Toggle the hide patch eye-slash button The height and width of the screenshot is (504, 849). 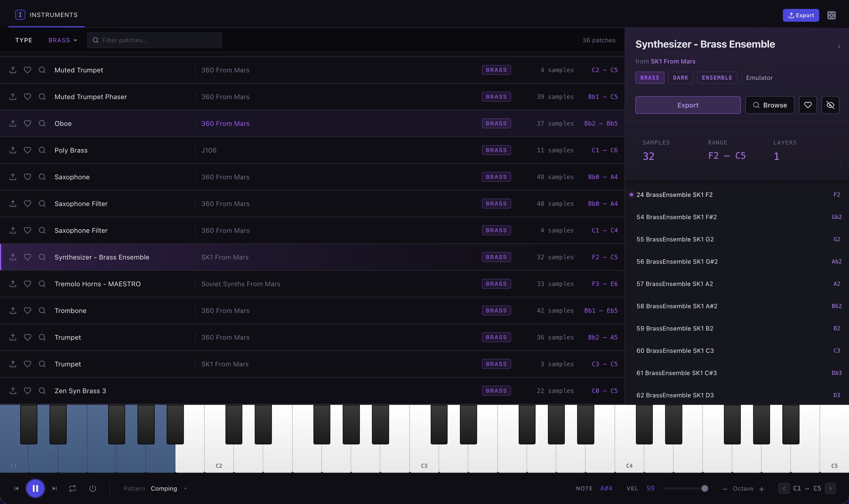click(830, 105)
